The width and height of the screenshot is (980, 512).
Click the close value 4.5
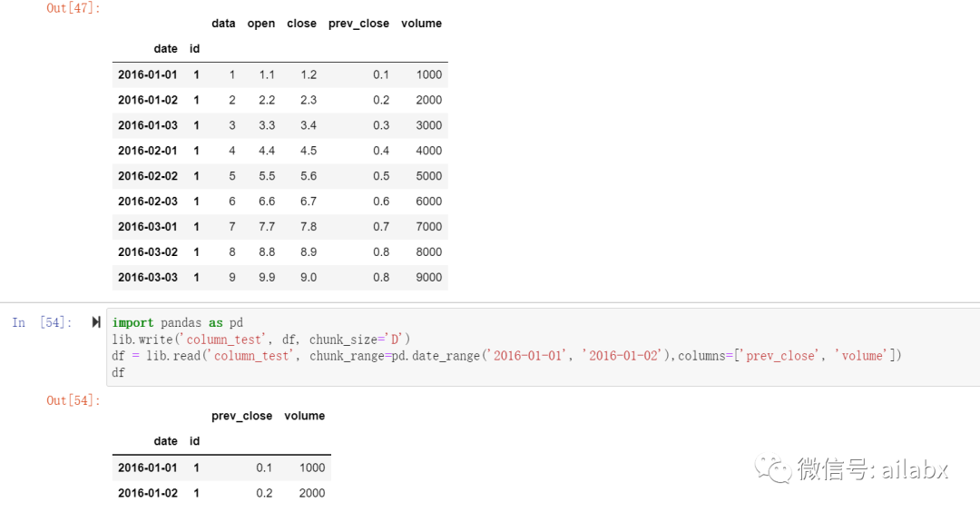pyautogui.click(x=309, y=151)
